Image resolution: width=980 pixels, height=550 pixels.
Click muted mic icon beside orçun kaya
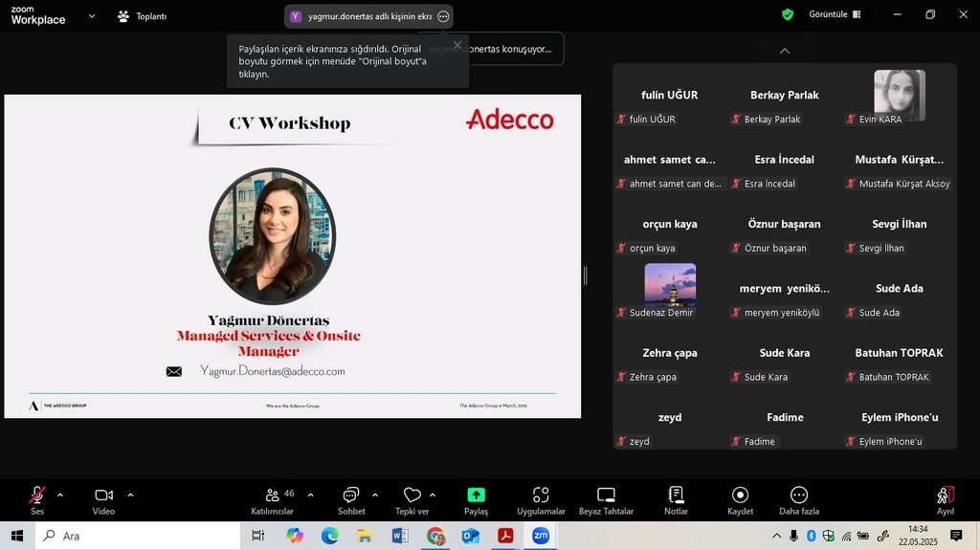tap(621, 248)
